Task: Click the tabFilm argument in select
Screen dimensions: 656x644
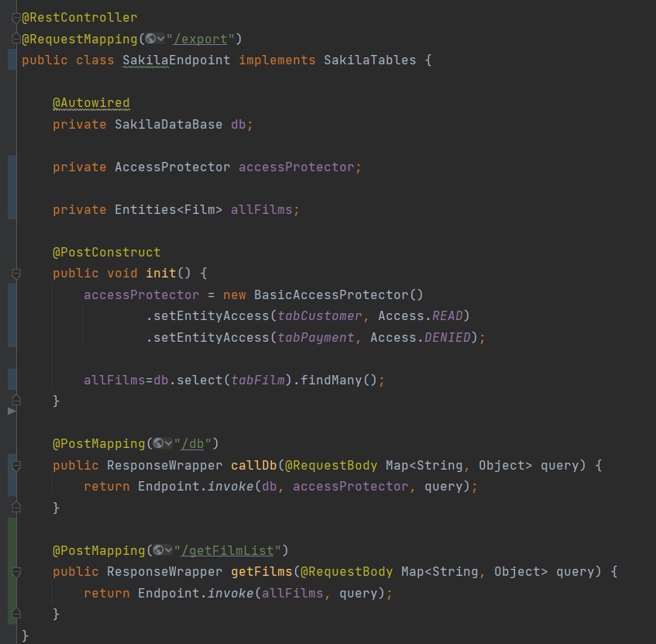Action: (258, 381)
